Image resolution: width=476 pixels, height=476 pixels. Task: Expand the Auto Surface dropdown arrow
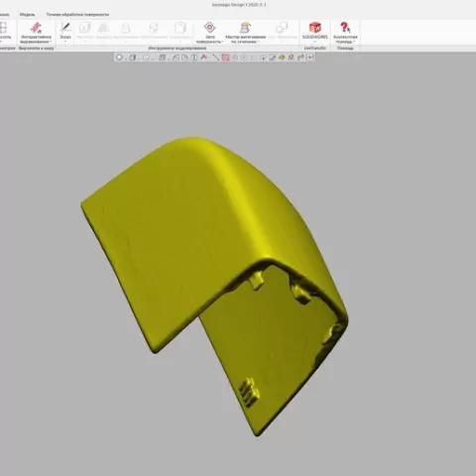[x=222, y=42]
